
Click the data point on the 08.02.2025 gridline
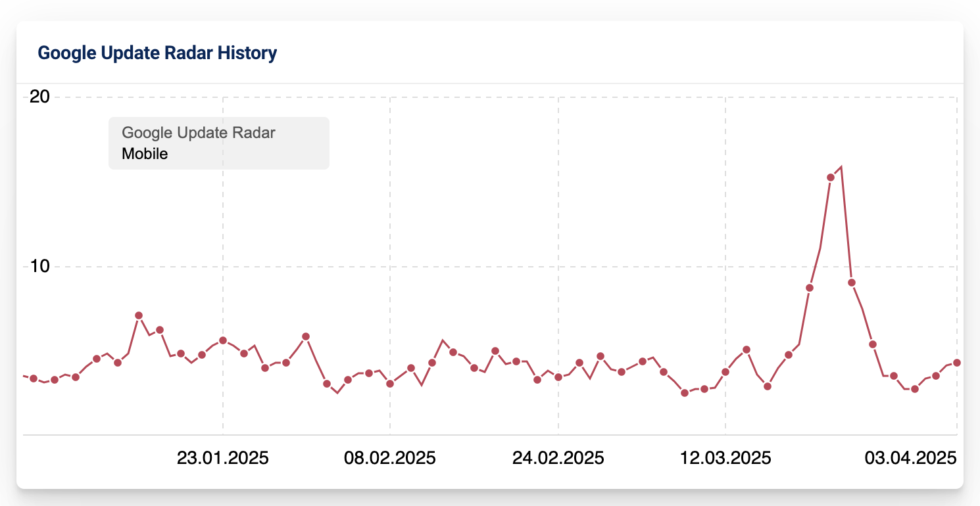[x=390, y=383]
